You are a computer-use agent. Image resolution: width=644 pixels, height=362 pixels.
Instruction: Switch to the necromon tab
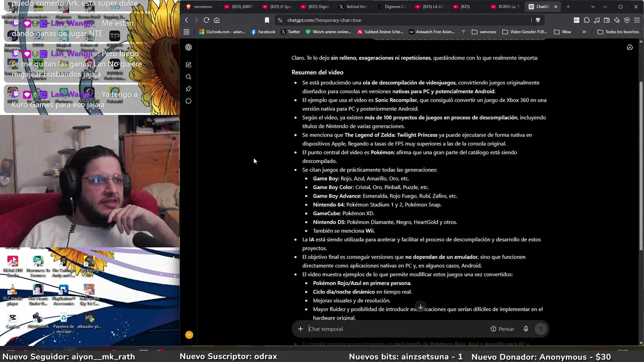(x=200, y=7)
